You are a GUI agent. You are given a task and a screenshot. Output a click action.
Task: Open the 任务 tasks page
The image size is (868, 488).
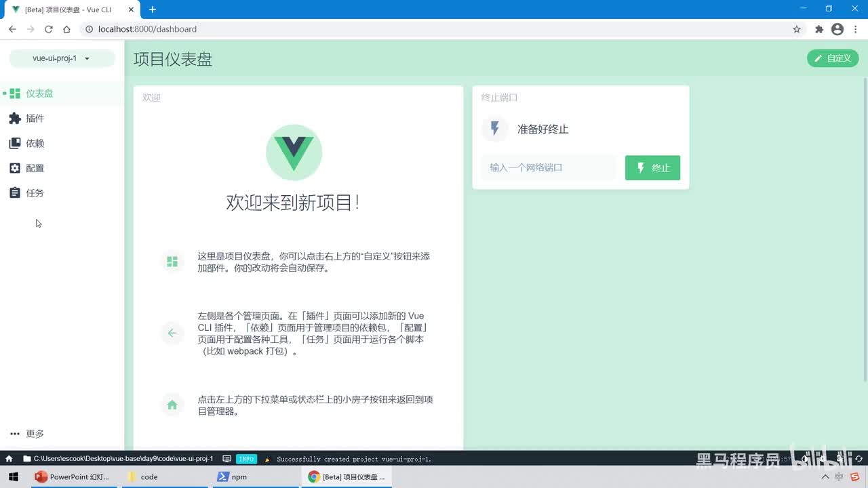pos(62,193)
